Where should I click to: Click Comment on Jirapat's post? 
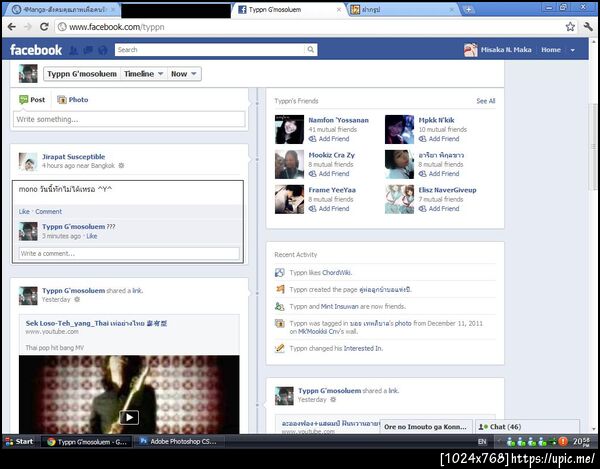[x=49, y=212]
